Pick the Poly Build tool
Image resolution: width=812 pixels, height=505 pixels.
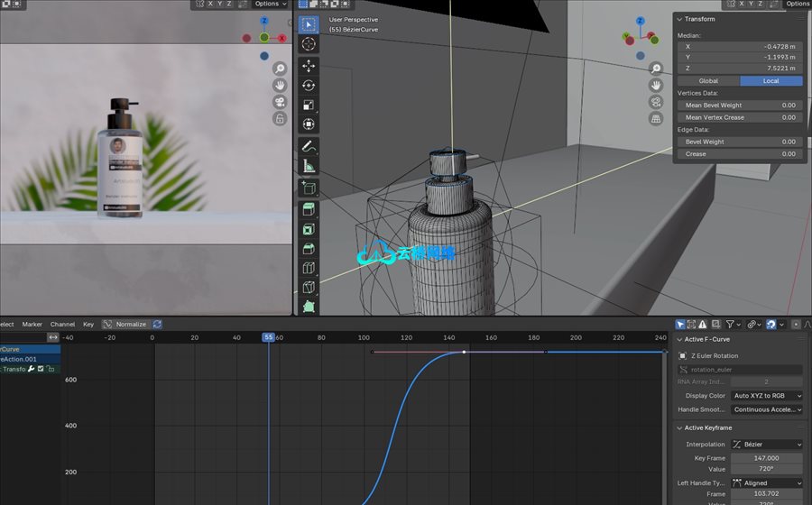click(309, 307)
